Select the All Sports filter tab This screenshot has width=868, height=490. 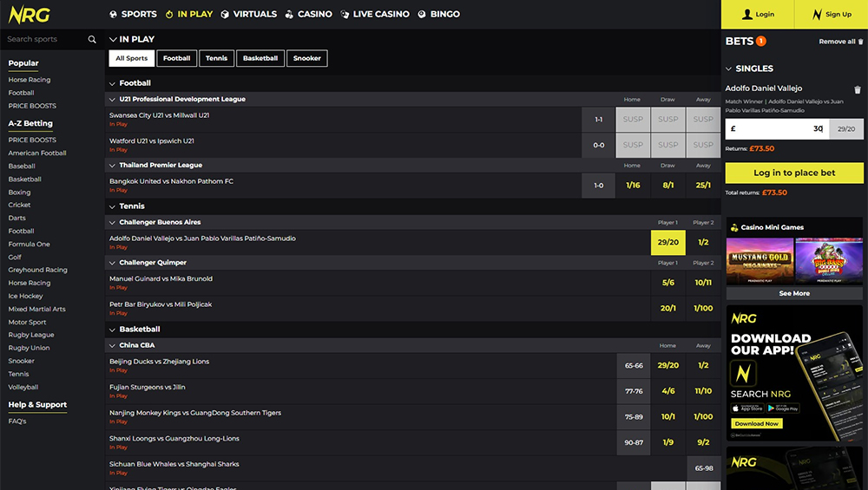coord(132,58)
